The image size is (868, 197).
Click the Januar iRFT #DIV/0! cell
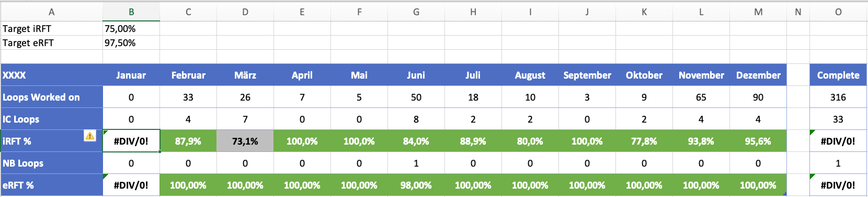pyautogui.click(x=131, y=141)
